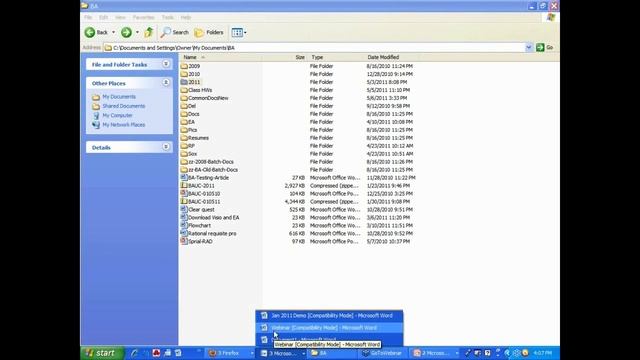Select the Pics folder icon
This screenshot has width=640, height=360.
(184, 130)
